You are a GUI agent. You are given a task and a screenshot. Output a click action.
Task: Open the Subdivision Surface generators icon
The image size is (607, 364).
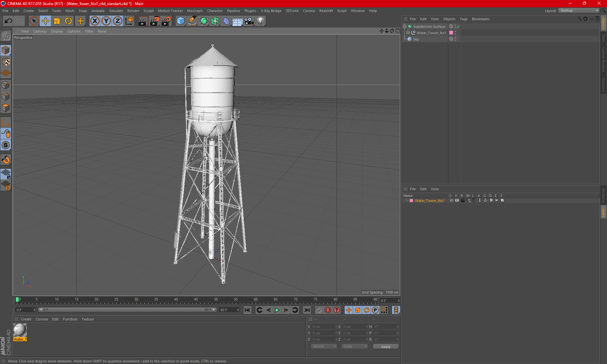[x=204, y=21]
